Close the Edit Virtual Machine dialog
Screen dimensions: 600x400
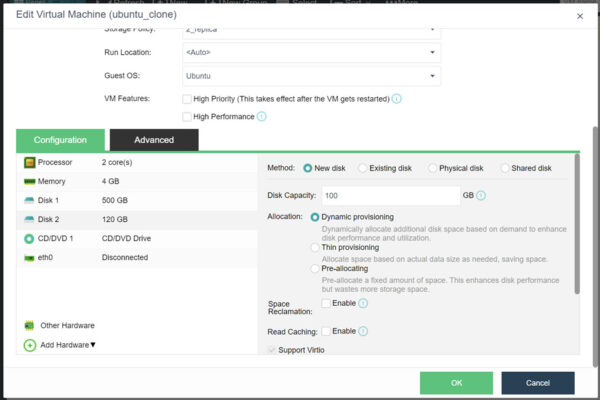tap(580, 16)
